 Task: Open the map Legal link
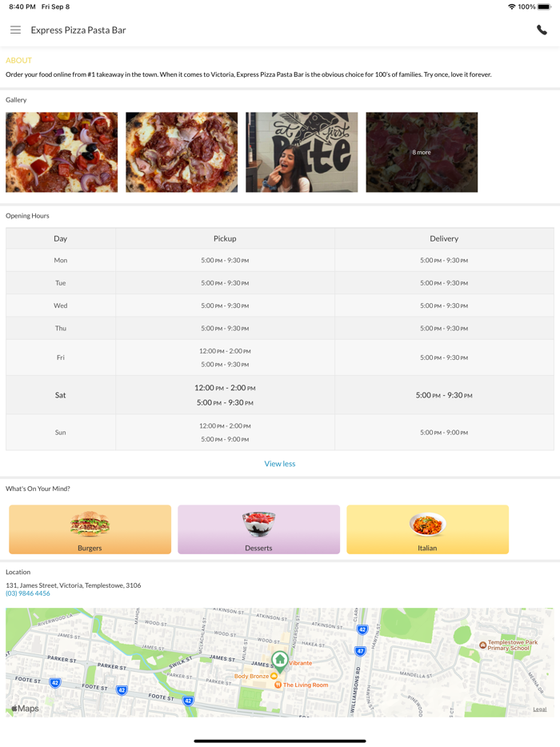click(x=539, y=709)
